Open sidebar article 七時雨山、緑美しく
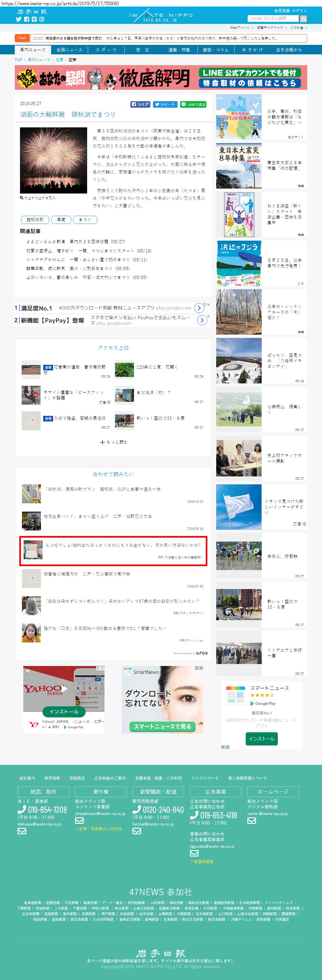The width and height of the screenshot is (322, 980). pos(284,409)
